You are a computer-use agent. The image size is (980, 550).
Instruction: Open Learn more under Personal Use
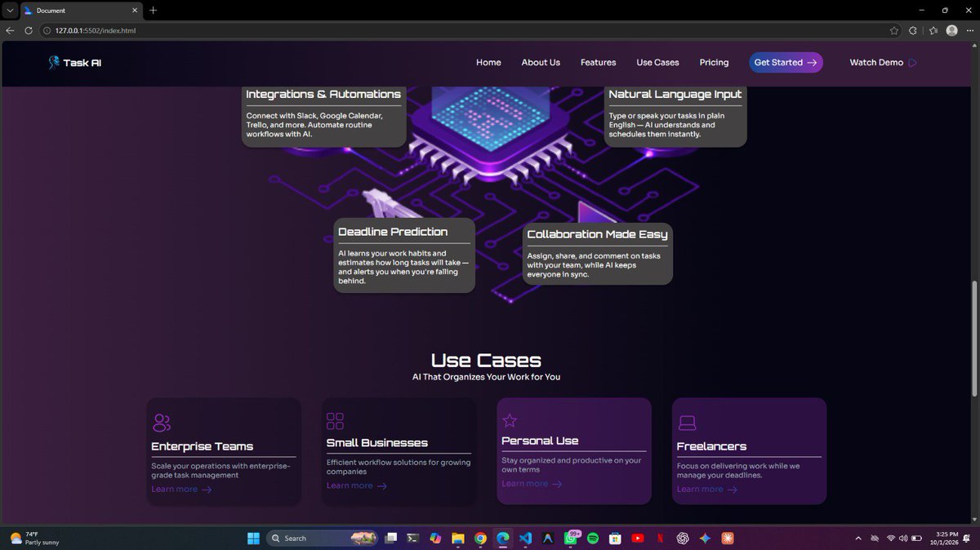pyautogui.click(x=532, y=484)
